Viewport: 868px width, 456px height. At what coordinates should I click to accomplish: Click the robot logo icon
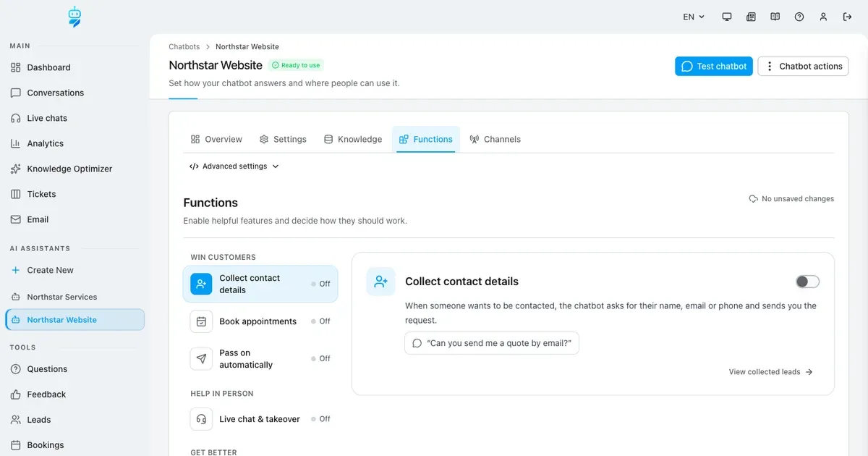(75, 17)
